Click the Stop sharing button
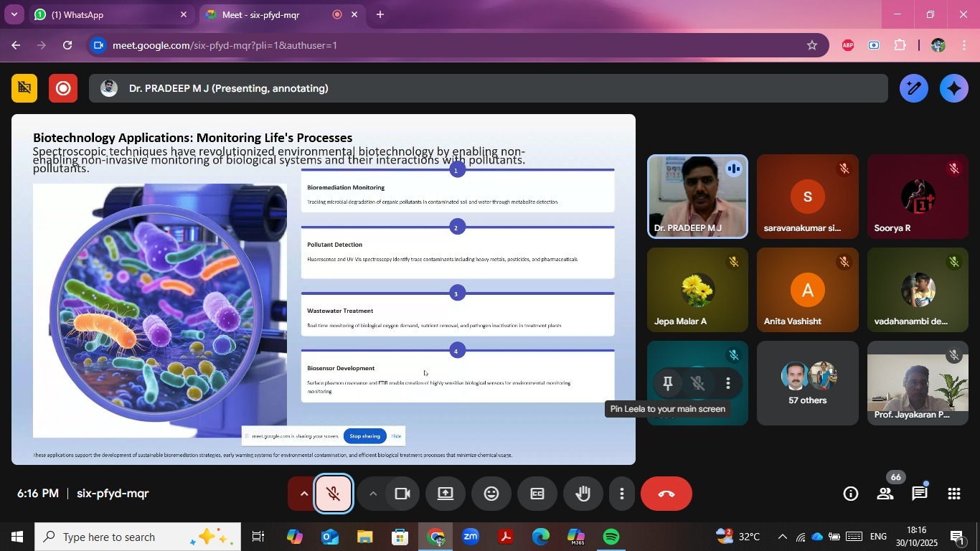This screenshot has width=980, height=551. point(364,435)
